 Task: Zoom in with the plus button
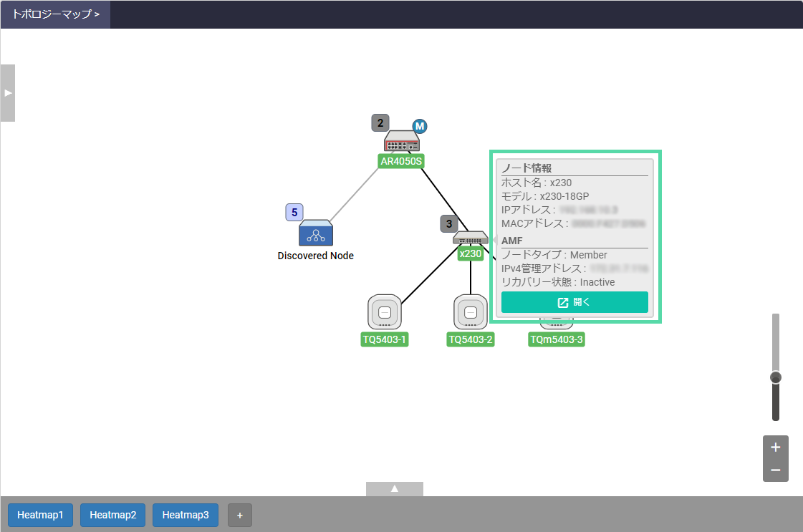coord(775,448)
